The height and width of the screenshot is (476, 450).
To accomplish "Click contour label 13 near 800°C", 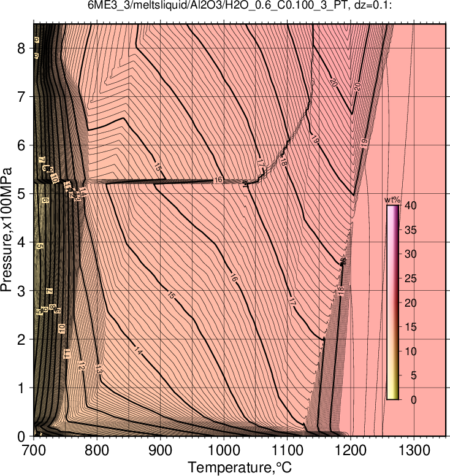I will [99, 369].
